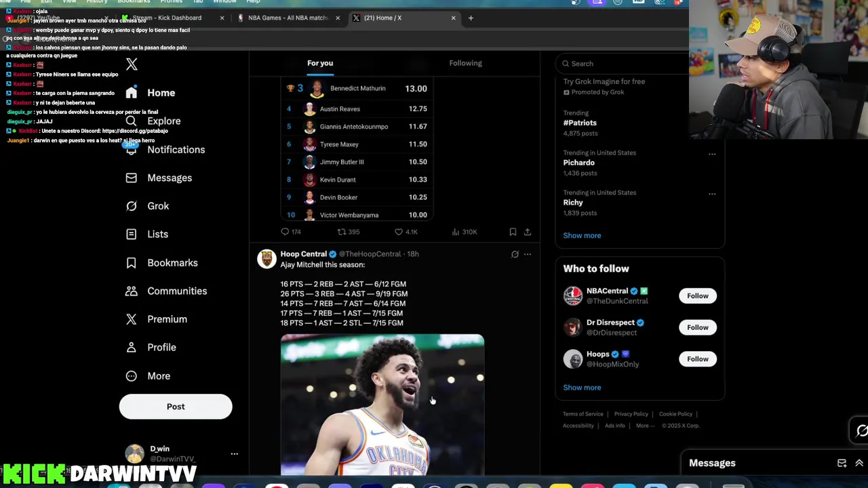Open more options for Pichardo trend
The width and height of the screenshot is (868, 488).
point(712,154)
